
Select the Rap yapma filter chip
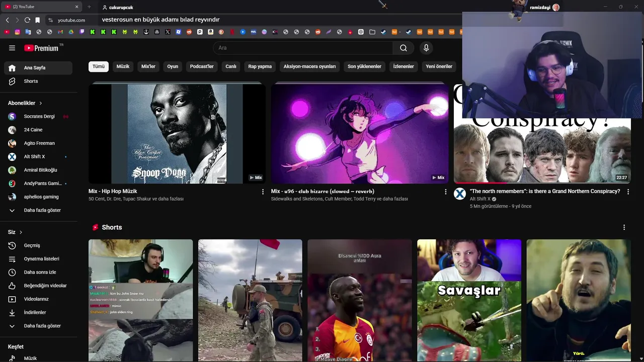[x=260, y=66]
